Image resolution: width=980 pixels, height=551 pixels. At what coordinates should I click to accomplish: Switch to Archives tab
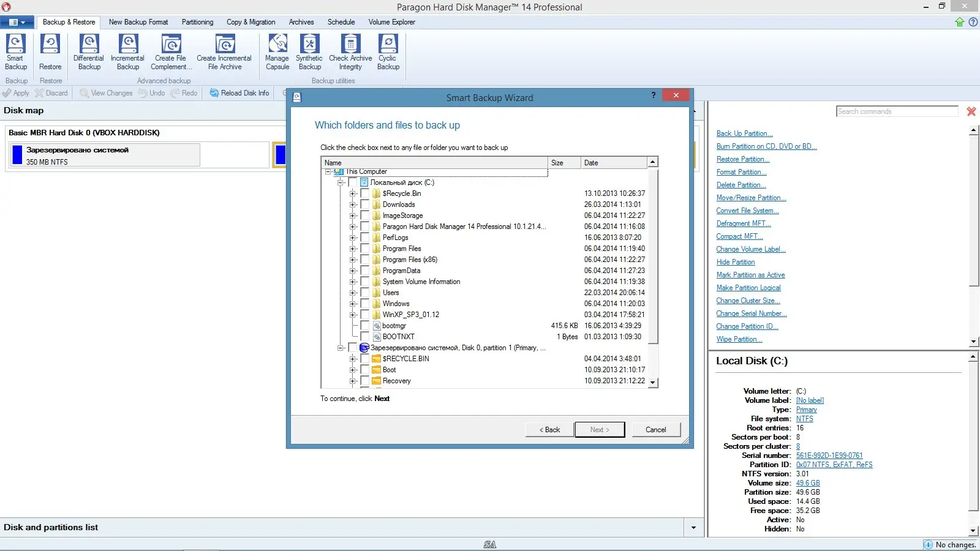click(301, 22)
